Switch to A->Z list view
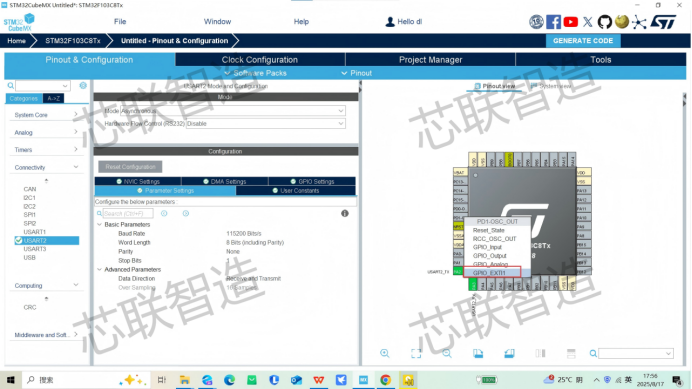692x389 pixels. [53, 98]
